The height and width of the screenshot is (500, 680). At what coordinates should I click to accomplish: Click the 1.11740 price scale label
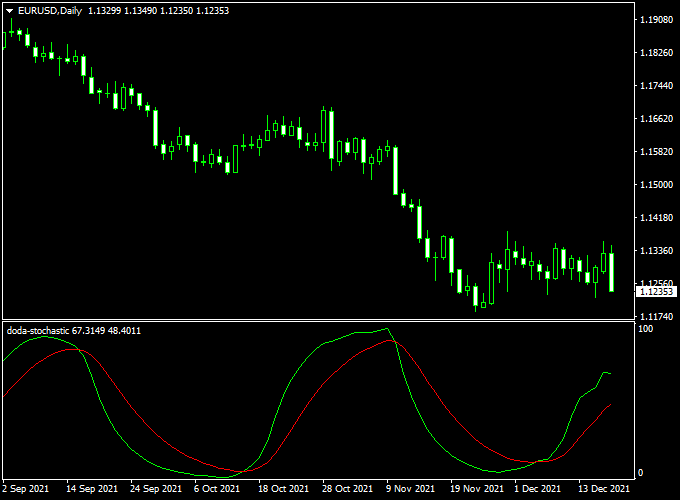pos(657,317)
